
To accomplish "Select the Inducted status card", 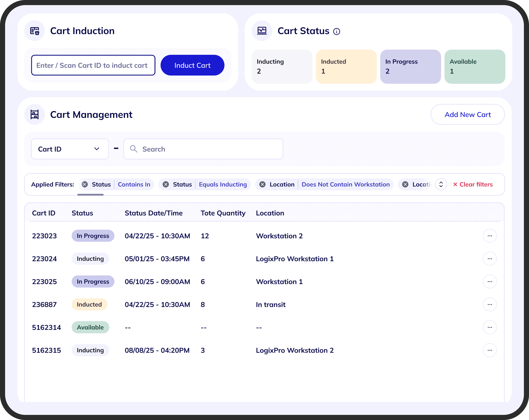I will click(x=346, y=67).
